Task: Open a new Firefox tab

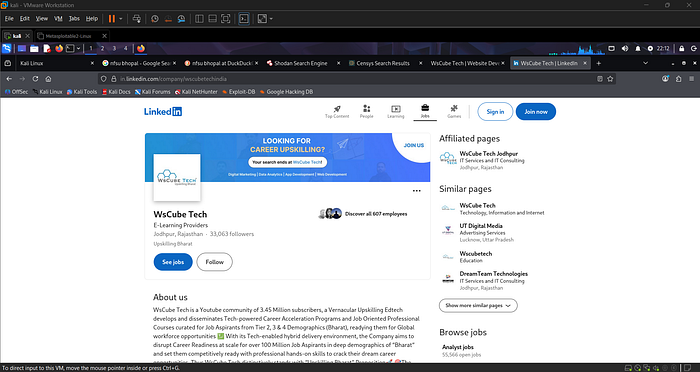Action: tap(599, 63)
